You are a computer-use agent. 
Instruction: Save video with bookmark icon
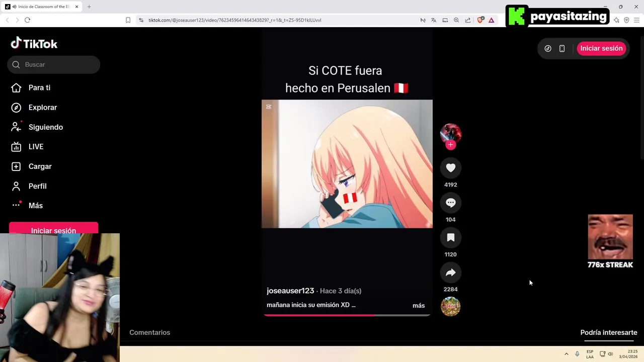click(450, 237)
